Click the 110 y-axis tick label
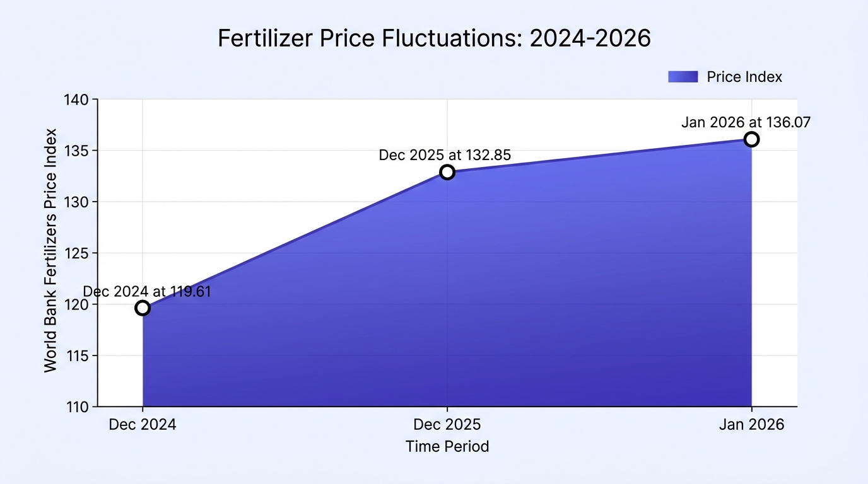 click(x=78, y=407)
